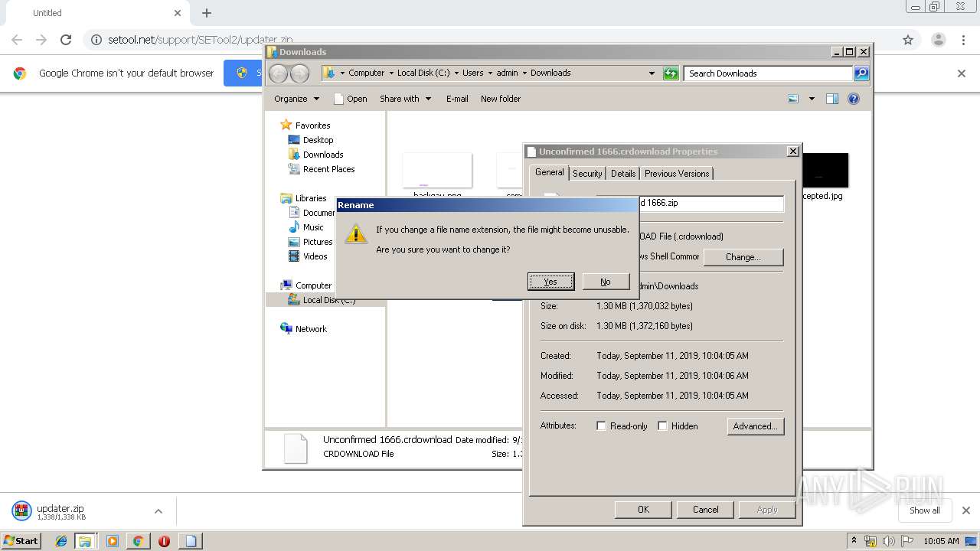This screenshot has height=551, width=980.
Task: Dismiss the default browser infobar
Action: (962, 73)
